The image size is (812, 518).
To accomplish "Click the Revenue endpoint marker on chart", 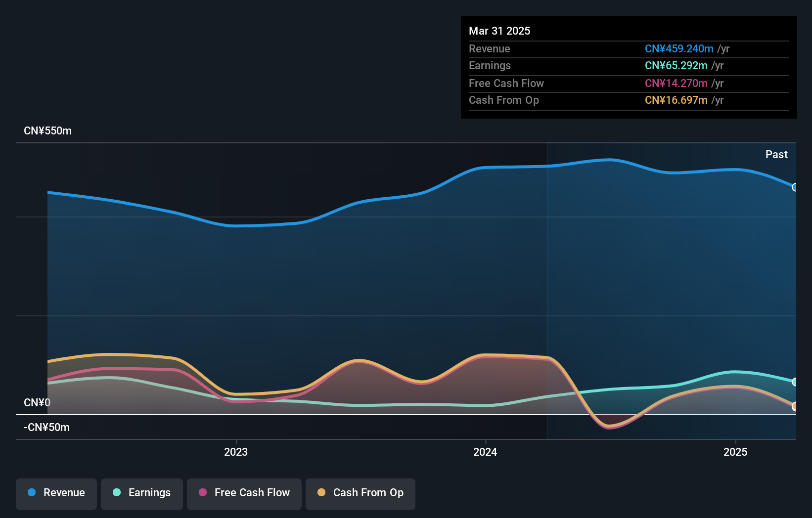I will pos(795,187).
